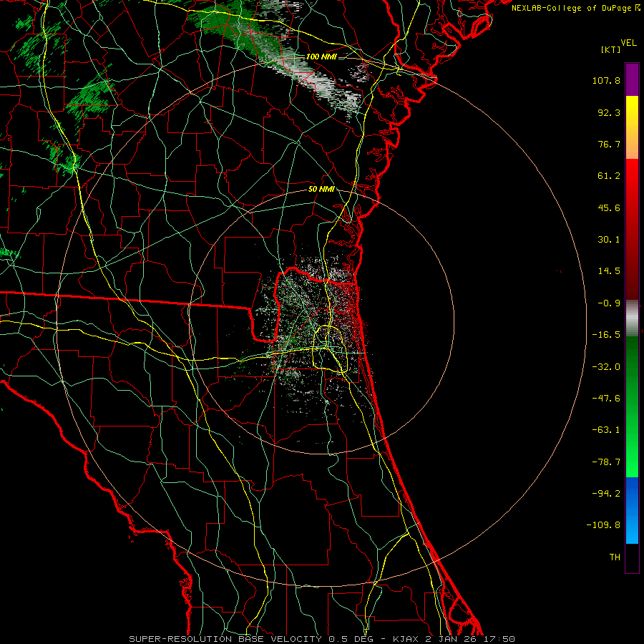644x644 pixels.
Task: Click the 61.2 velocity scale value
Action: tap(609, 176)
